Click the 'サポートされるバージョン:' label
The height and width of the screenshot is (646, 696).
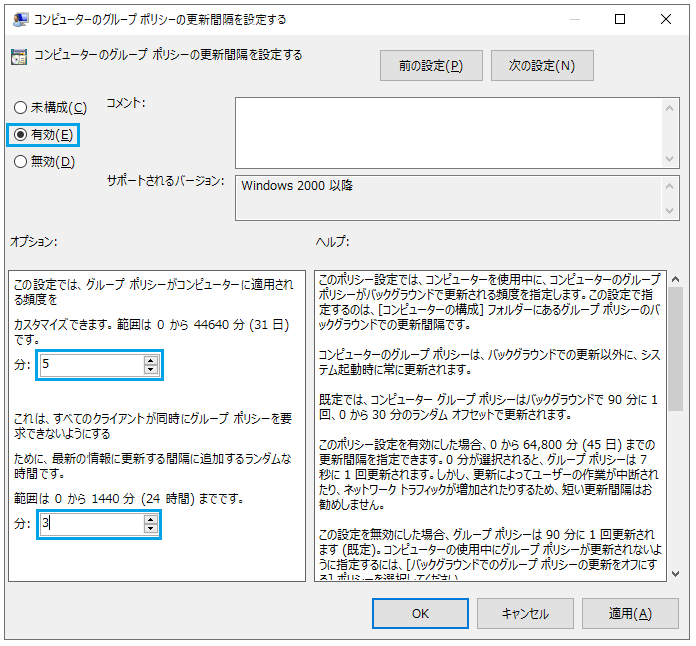click(166, 181)
